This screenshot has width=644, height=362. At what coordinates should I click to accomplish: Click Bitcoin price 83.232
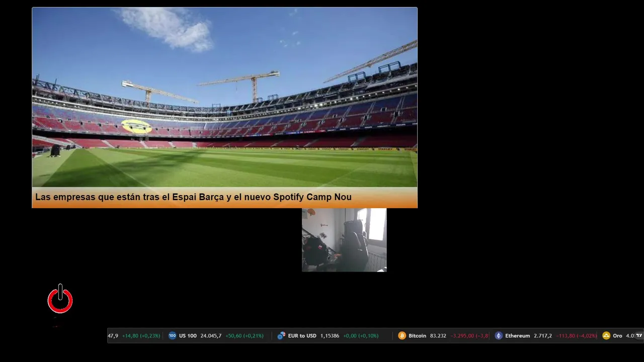point(438,336)
